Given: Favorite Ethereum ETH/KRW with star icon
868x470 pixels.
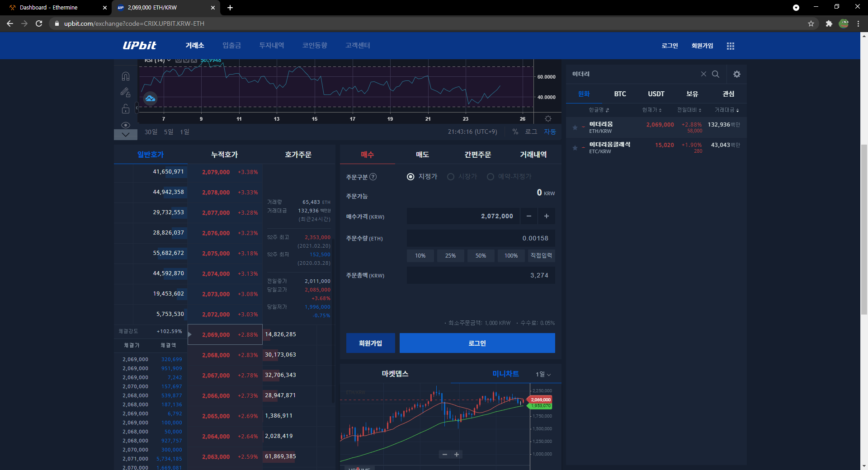Looking at the screenshot, I should pyautogui.click(x=575, y=127).
